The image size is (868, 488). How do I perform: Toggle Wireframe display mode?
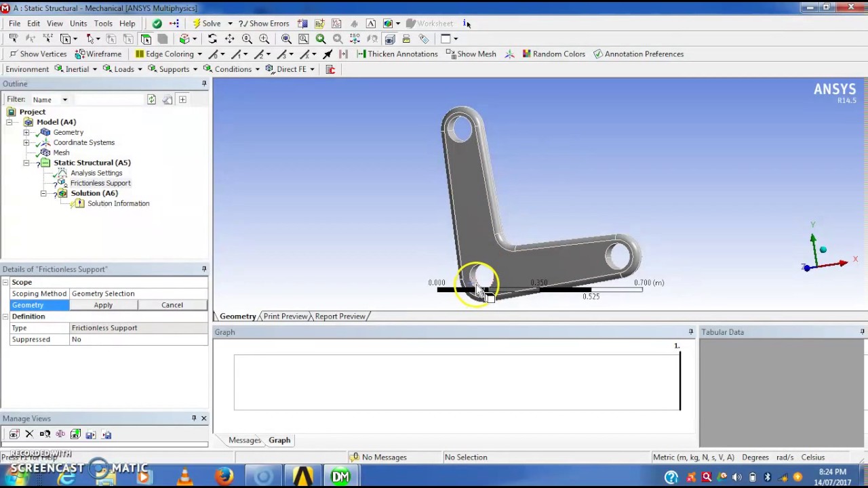(x=98, y=54)
